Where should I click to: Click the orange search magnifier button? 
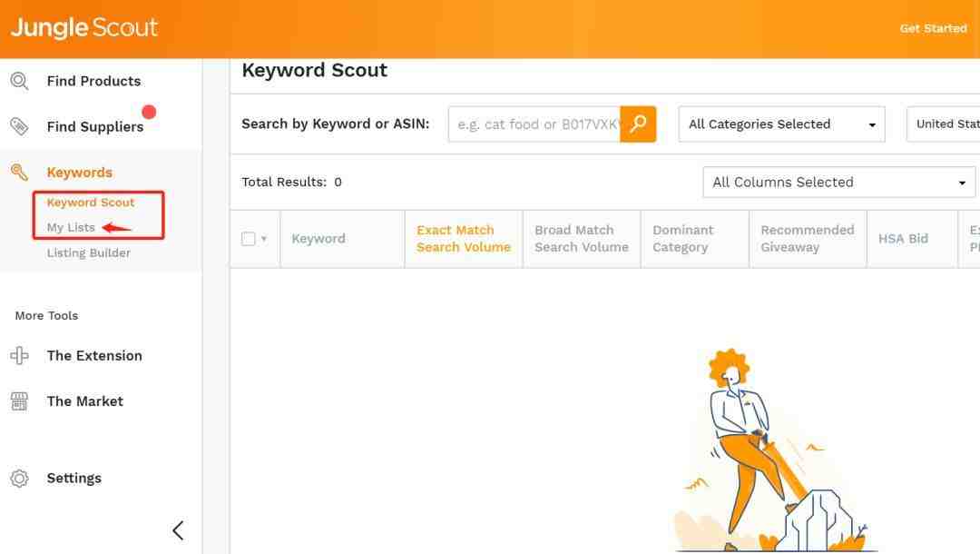[x=638, y=124]
